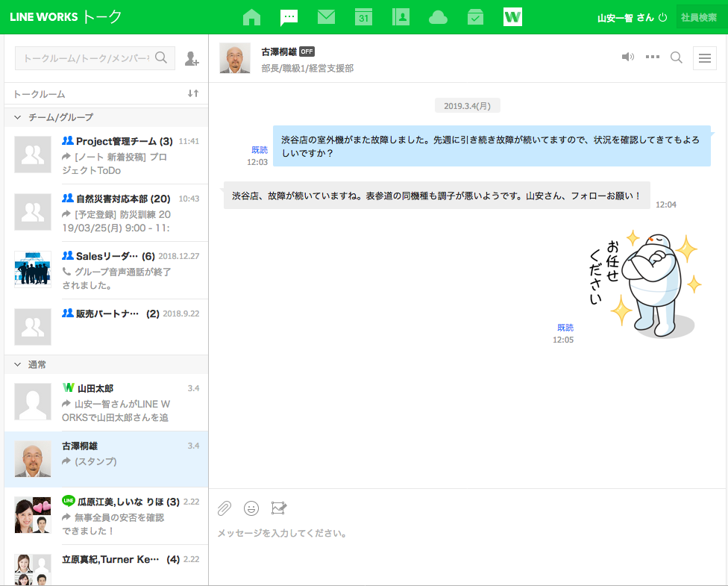Open the Drive cloud icon

(438, 17)
